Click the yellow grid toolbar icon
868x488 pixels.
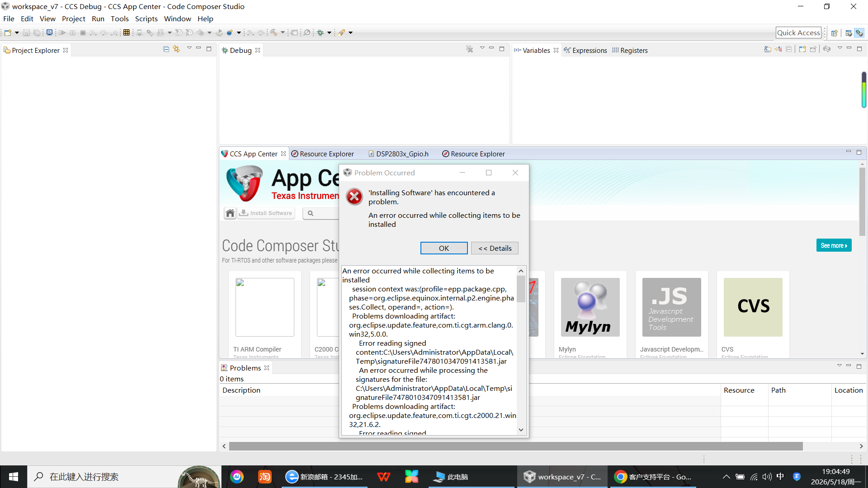pos(127,33)
